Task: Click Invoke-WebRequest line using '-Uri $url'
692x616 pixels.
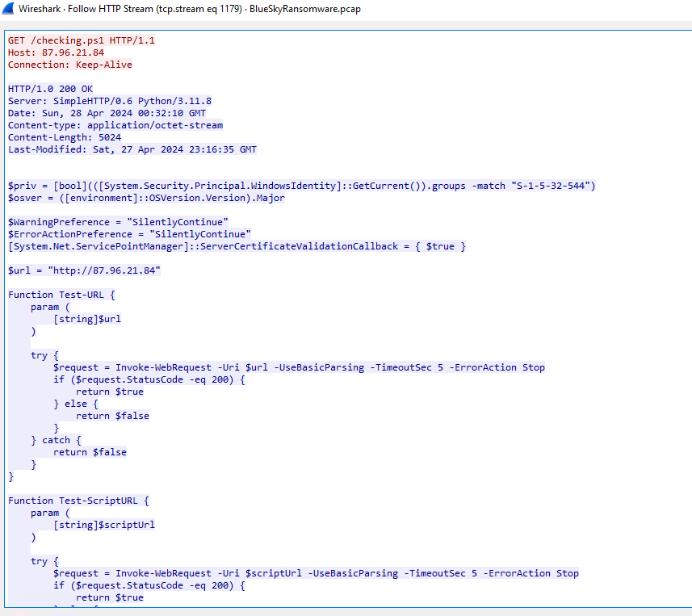Action: click(x=300, y=367)
